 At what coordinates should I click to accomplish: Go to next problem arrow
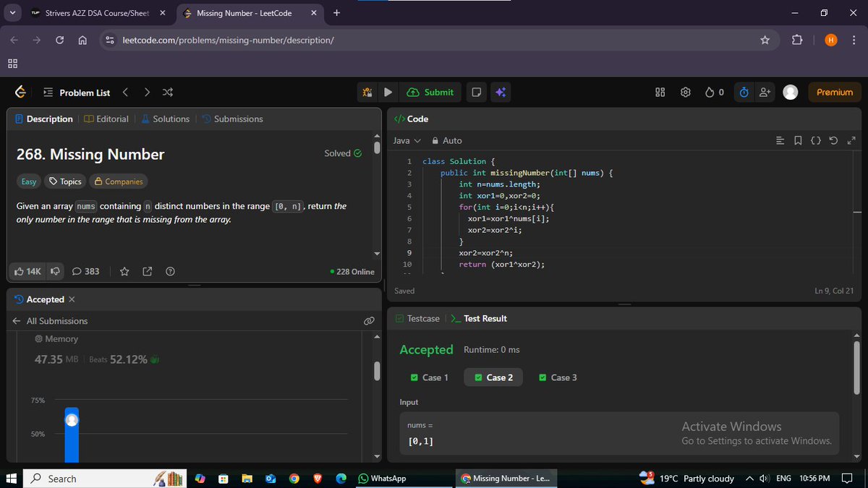pyautogui.click(x=147, y=92)
